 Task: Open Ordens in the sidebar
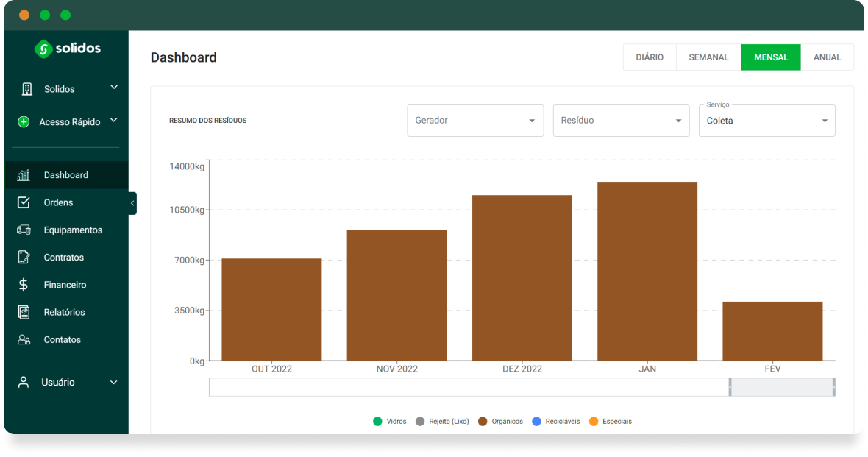(x=66, y=202)
